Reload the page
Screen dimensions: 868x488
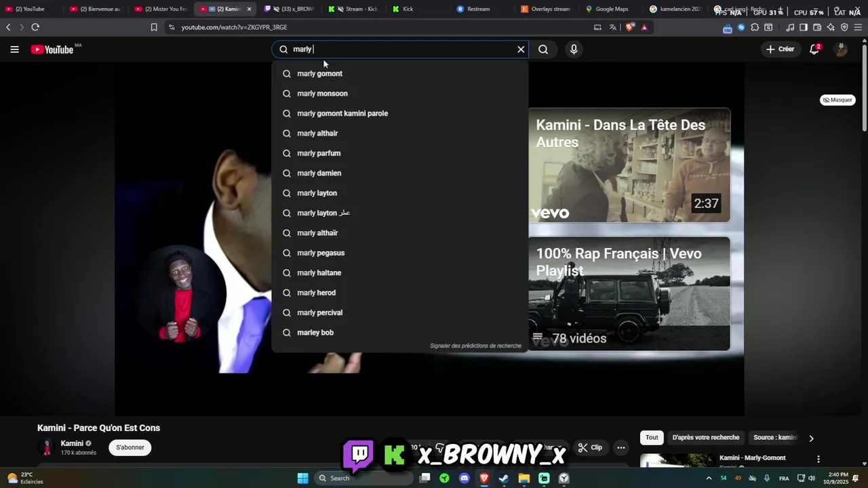point(35,27)
